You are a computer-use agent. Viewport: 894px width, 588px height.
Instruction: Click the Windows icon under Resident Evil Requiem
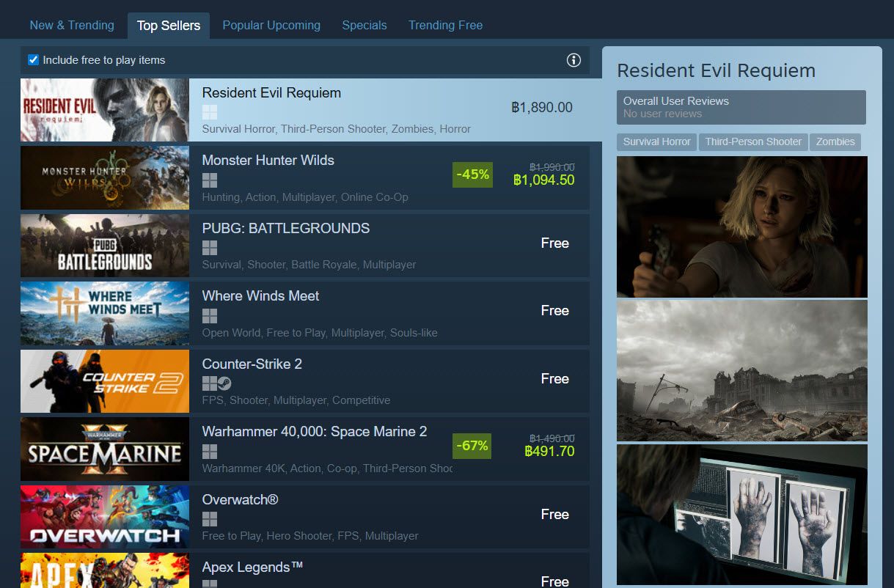210,112
